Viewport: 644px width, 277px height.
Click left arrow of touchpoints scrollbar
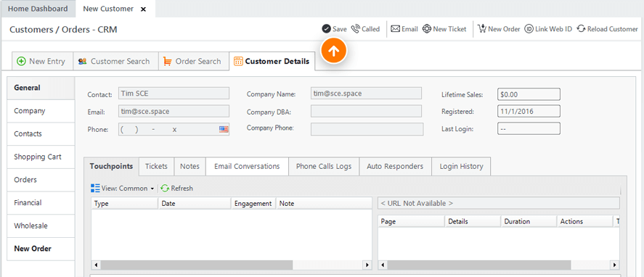pyautogui.click(x=96, y=265)
